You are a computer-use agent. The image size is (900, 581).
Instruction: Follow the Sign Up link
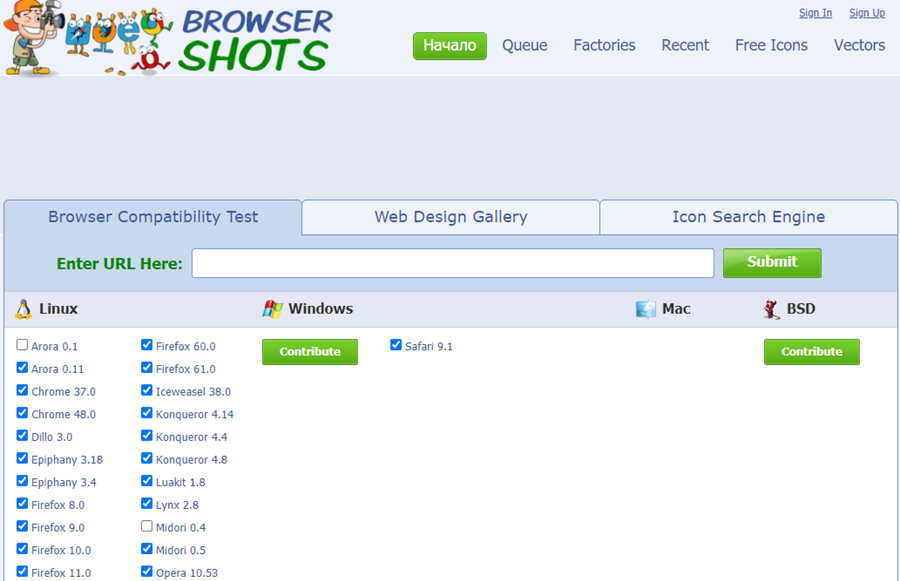[866, 13]
